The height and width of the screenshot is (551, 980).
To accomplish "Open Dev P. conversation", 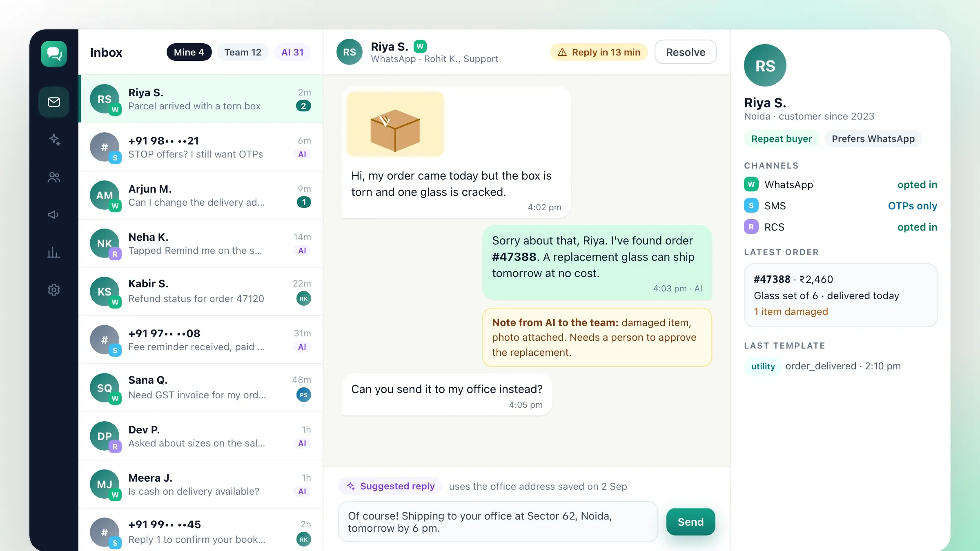I will 200,436.
